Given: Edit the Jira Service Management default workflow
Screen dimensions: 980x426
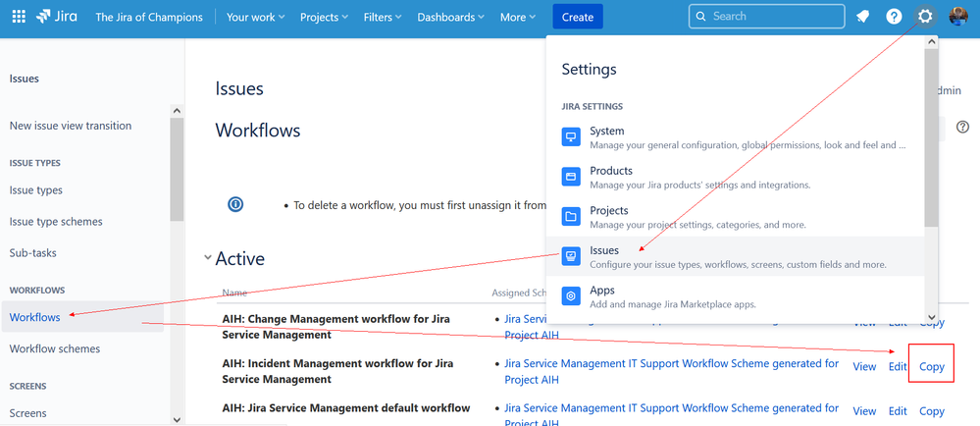Looking at the screenshot, I should 898,411.
